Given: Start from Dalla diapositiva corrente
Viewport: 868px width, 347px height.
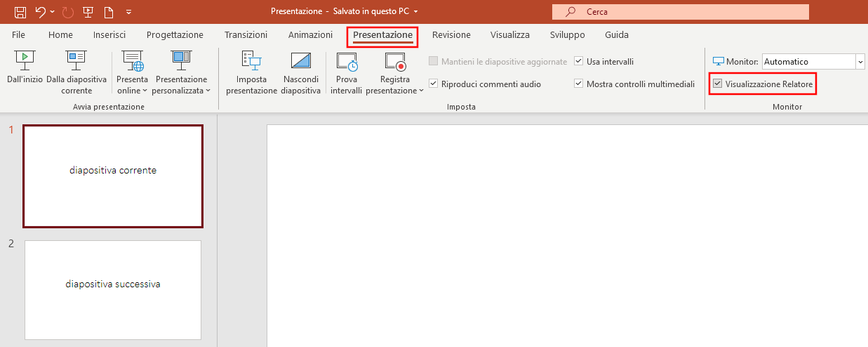Looking at the screenshot, I should pyautogui.click(x=76, y=72).
